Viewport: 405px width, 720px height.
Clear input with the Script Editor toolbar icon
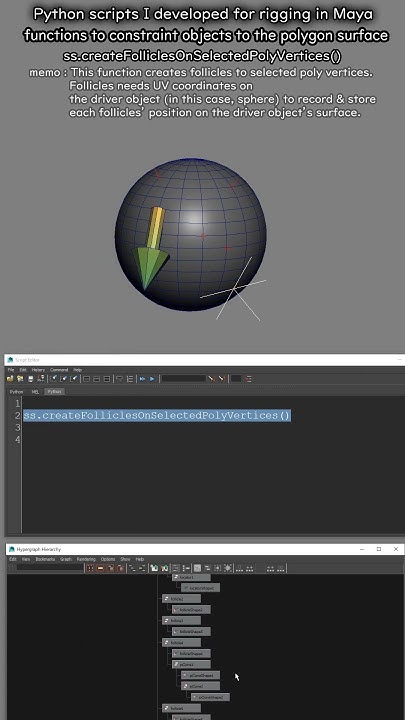tap(64, 379)
